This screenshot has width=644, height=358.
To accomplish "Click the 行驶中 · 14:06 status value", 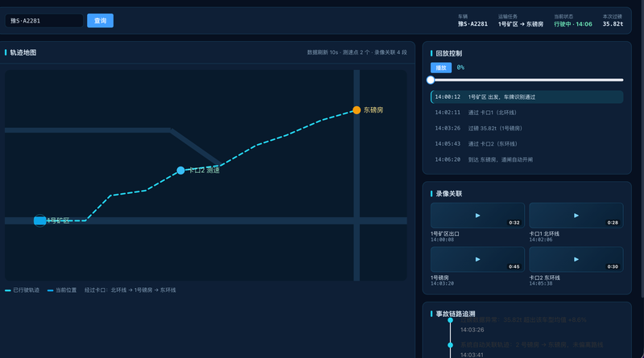I will (573, 24).
